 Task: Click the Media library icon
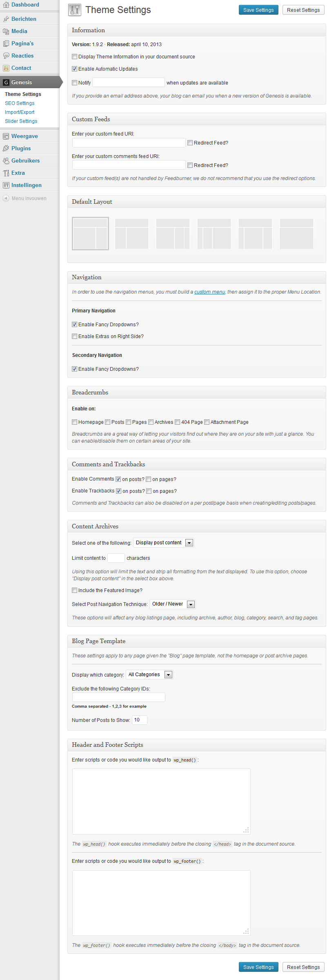pos(6,31)
